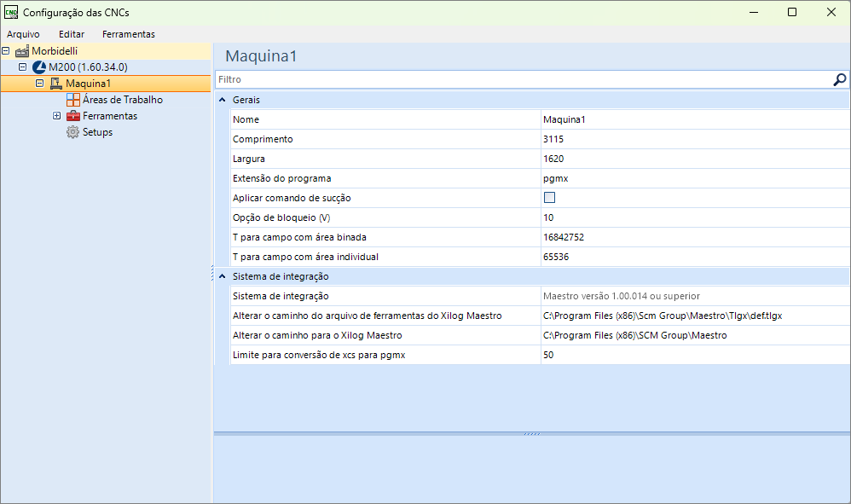Click the magnifier search icon in filter
The image size is (851, 504).
[839, 80]
